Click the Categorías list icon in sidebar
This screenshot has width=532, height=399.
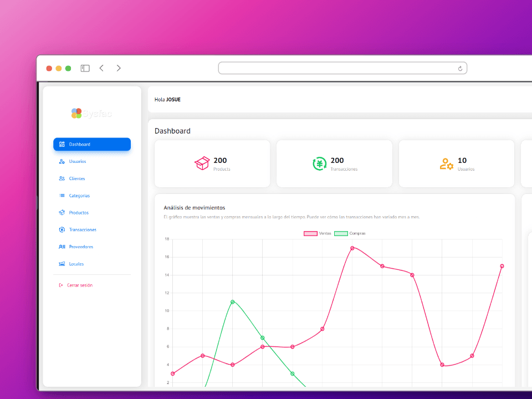click(x=62, y=196)
